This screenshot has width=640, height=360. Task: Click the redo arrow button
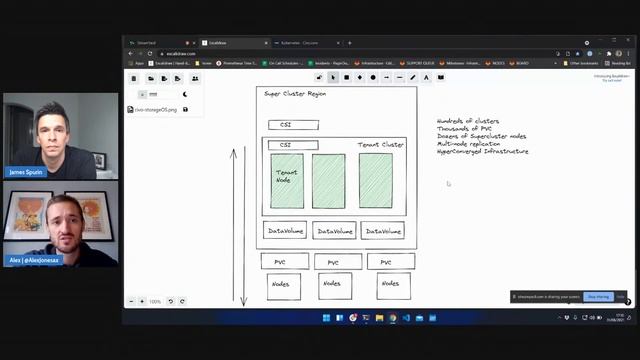point(182,302)
